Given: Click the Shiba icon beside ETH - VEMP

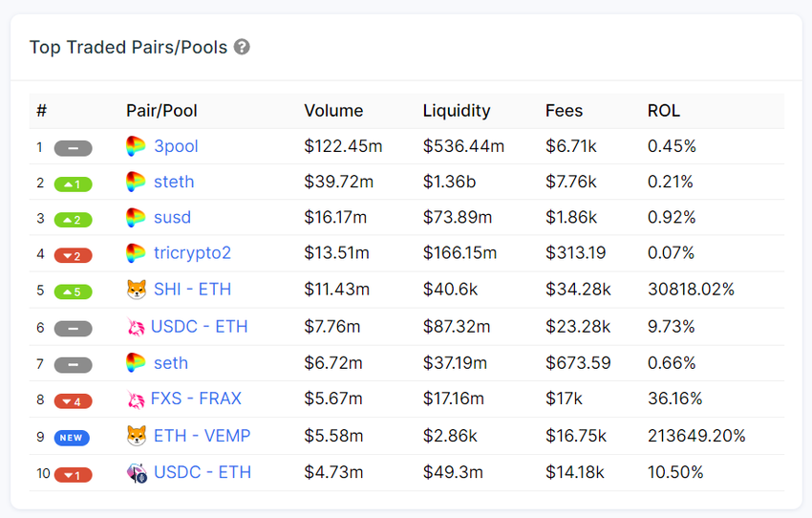Looking at the screenshot, I should (136, 436).
